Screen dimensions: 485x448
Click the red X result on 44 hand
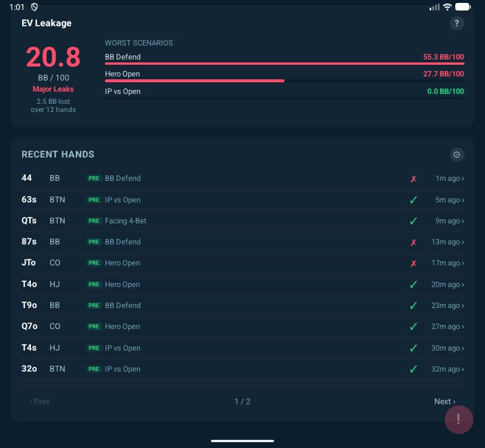pyautogui.click(x=413, y=178)
